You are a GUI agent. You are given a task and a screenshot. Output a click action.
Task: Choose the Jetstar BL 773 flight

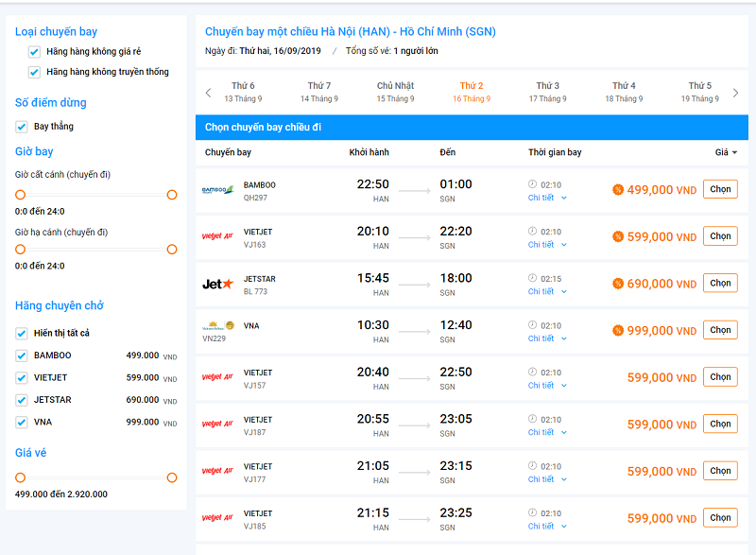(720, 283)
